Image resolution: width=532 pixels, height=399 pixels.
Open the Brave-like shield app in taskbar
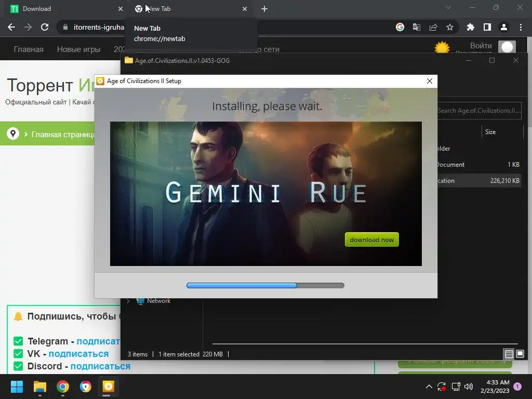click(86, 387)
